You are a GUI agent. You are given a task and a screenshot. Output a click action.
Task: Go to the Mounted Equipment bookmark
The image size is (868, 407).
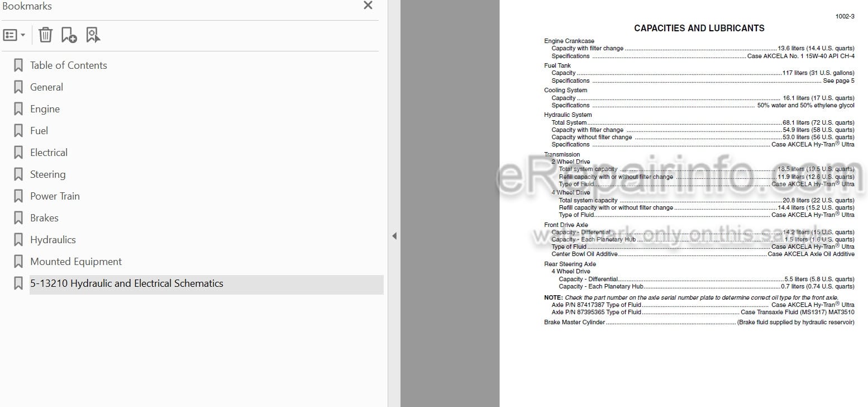pyautogui.click(x=76, y=262)
